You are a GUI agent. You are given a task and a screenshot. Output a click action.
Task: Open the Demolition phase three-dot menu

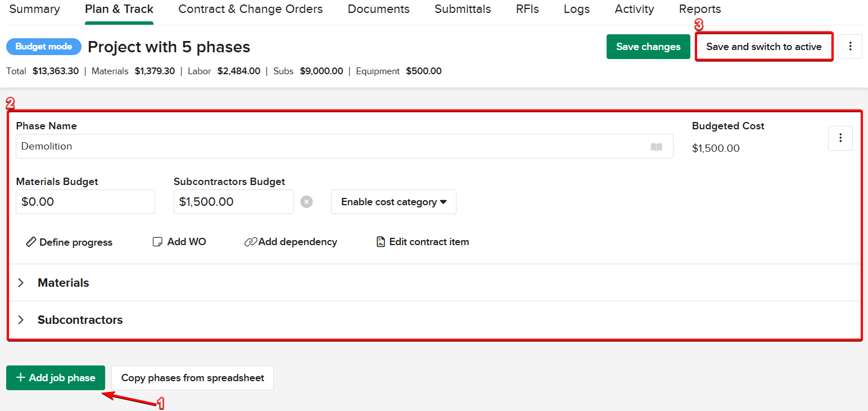tap(840, 138)
